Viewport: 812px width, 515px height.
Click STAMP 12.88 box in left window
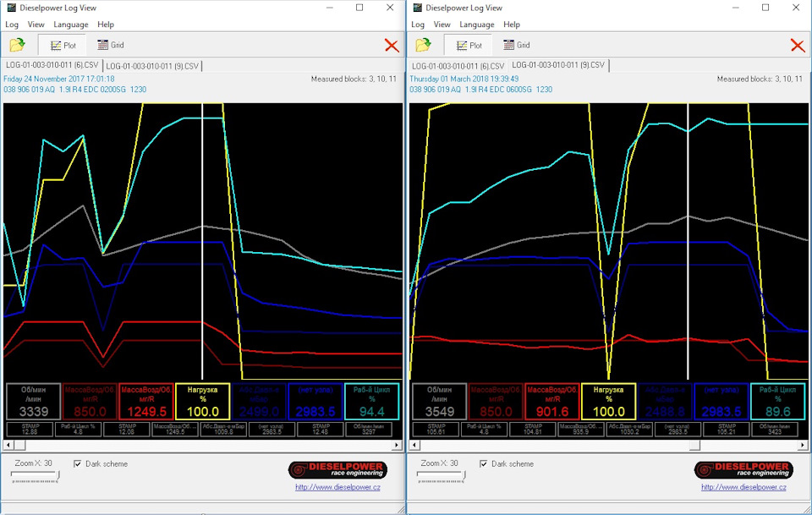(x=30, y=429)
